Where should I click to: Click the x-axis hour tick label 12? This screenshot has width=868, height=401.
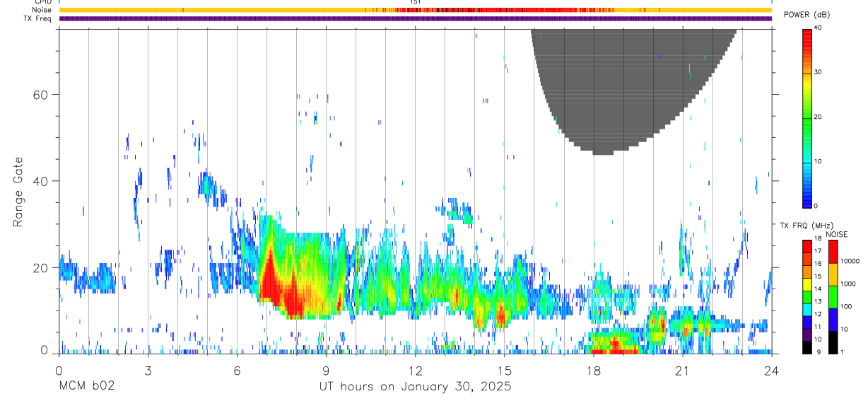[x=416, y=371]
